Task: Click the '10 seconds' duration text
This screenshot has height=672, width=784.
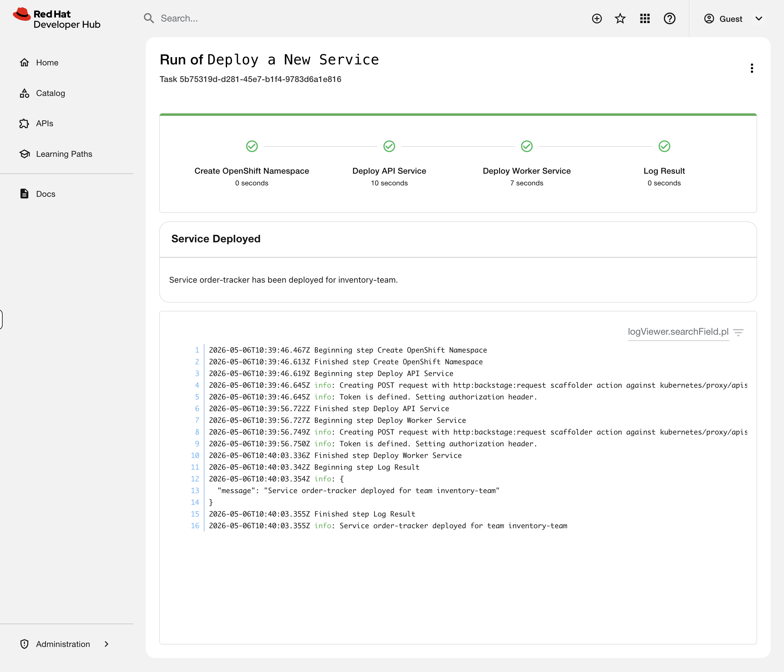Action: 389,183
